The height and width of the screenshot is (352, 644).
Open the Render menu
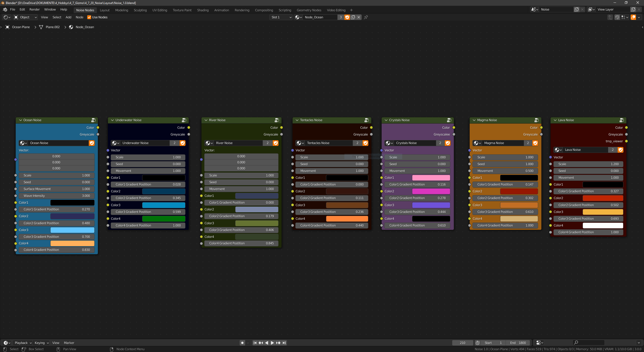click(34, 9)
